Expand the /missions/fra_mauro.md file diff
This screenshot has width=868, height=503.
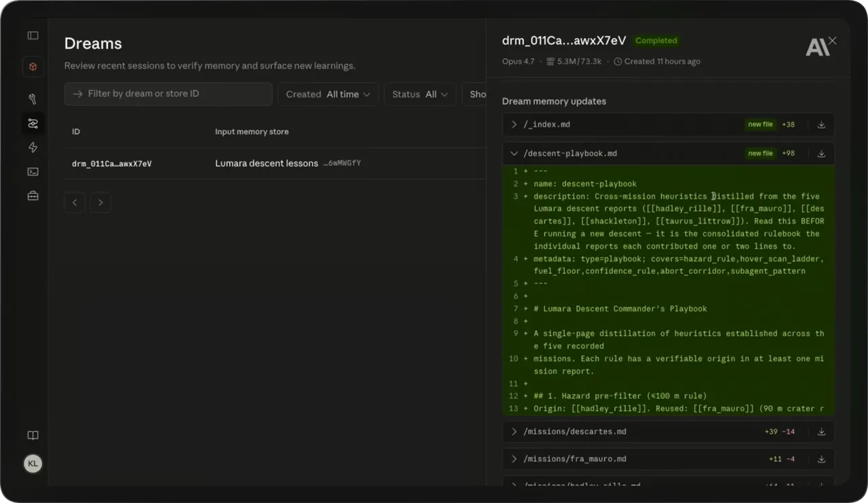(x=515, y=459)
